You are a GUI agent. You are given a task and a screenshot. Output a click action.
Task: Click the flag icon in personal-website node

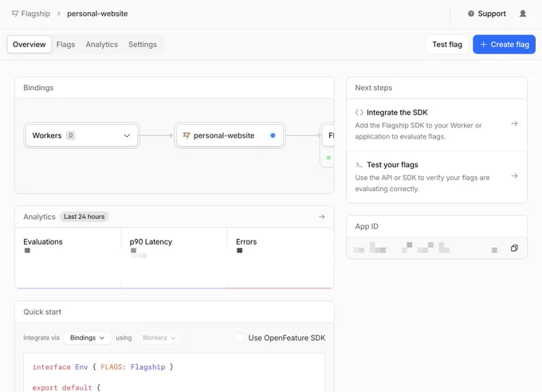point(187,135)
